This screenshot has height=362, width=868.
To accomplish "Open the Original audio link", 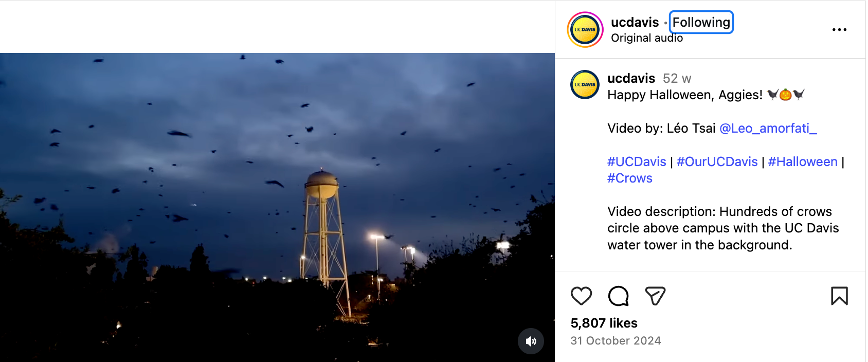I will click(646, 38).
